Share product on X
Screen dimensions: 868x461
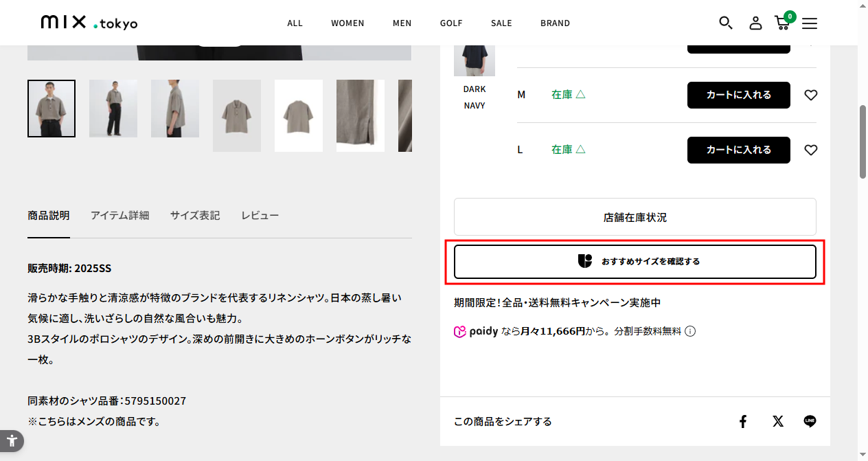coord(777,421)
